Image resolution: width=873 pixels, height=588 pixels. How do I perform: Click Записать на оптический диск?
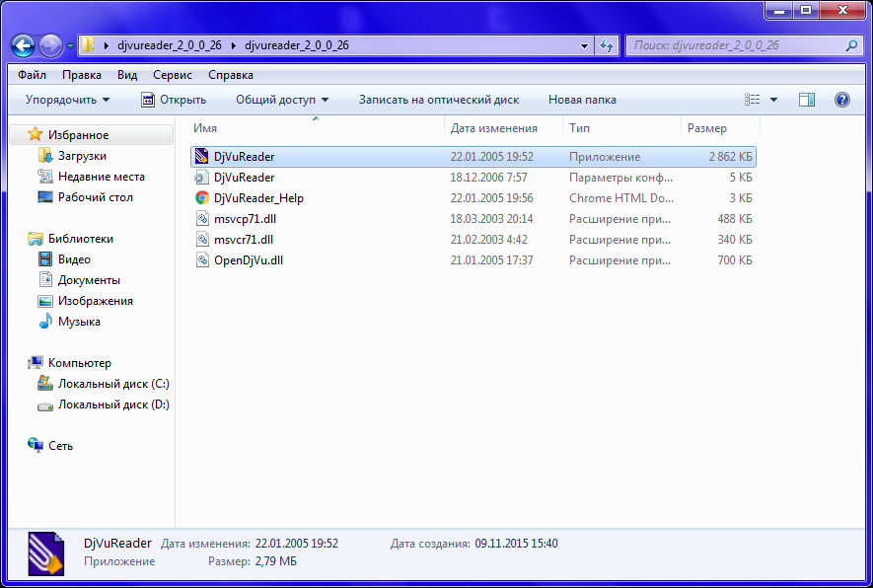pos(439,100)
